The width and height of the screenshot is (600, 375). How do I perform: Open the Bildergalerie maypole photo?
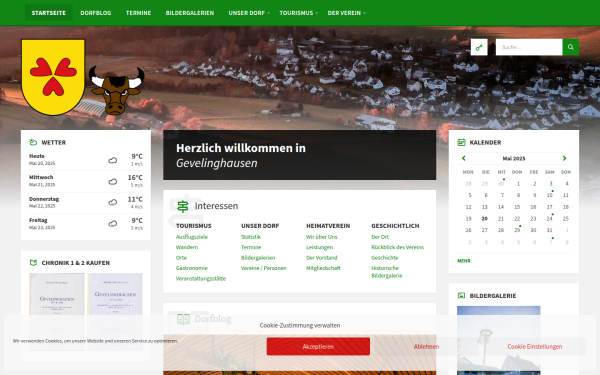(x=499, y=340)
